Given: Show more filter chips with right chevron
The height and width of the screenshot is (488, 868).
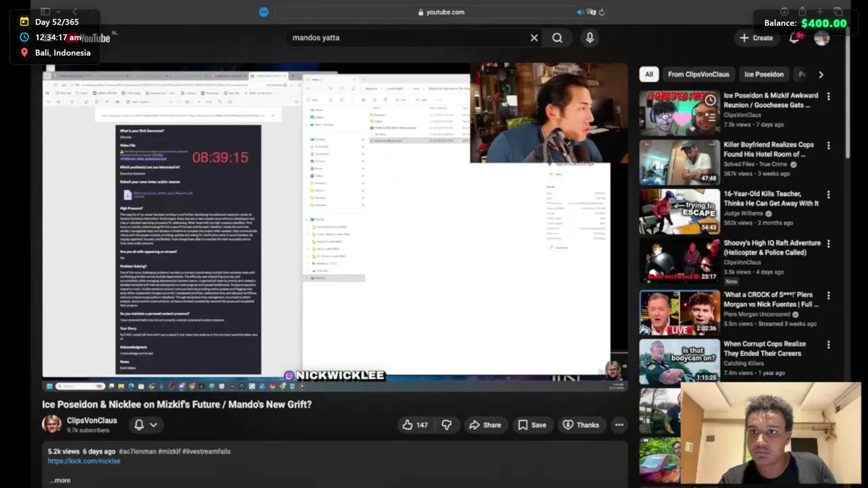Looking at the screenshot, I should (821, 75).
